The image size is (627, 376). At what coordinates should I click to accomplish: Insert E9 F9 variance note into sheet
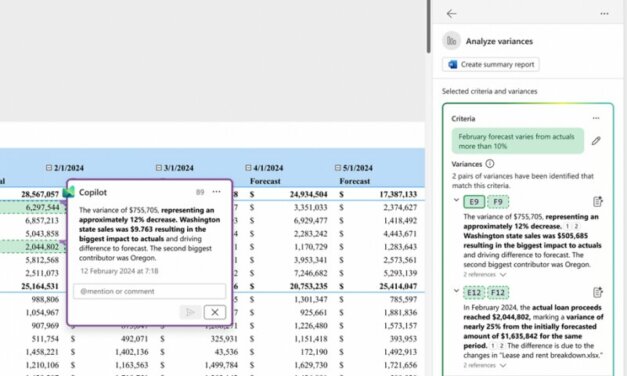tap(598, 202)
